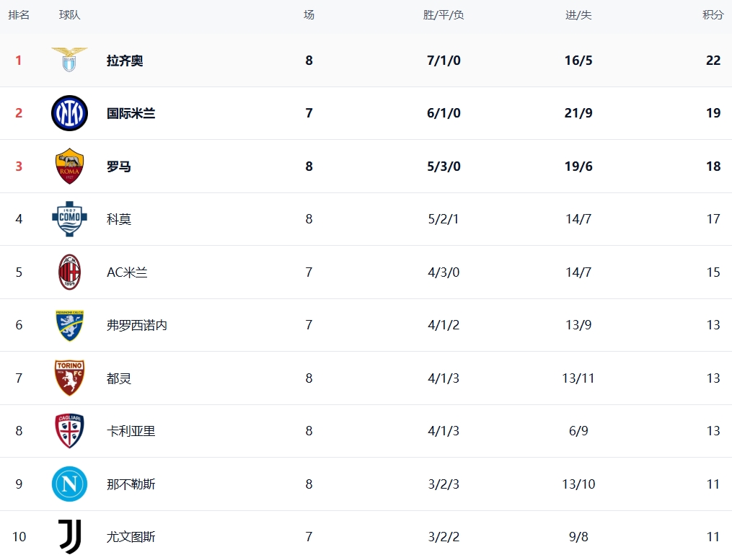The width and height of the screenshot is (732, 560).
Task: Click Napoli's goals 13/10
Action: (578, 484)
